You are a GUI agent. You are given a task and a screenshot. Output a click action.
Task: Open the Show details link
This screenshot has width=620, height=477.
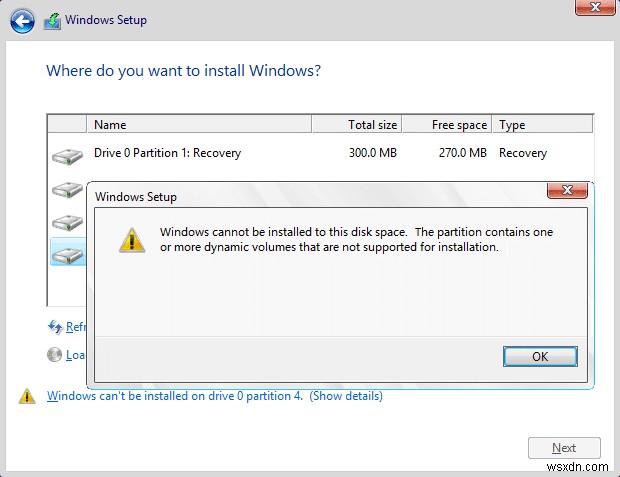346,396
